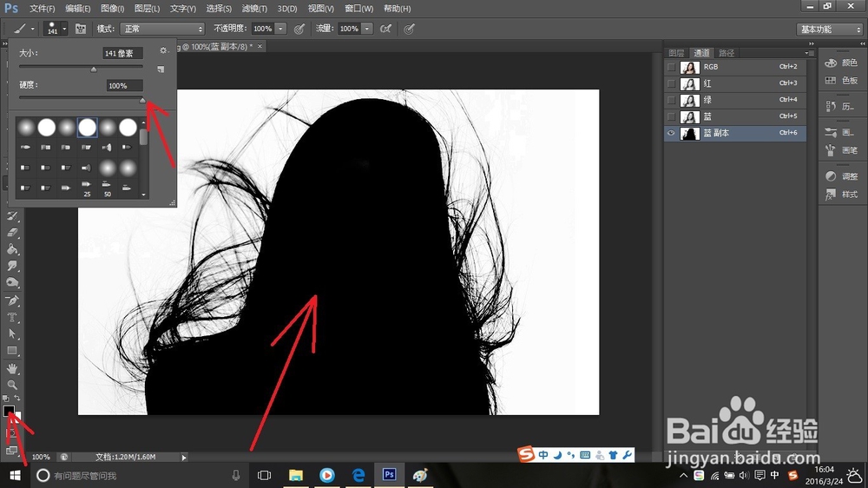Screen dimensions: 868x488
Task: Select the Zoom magnifier tool
Action: [12, 385]
